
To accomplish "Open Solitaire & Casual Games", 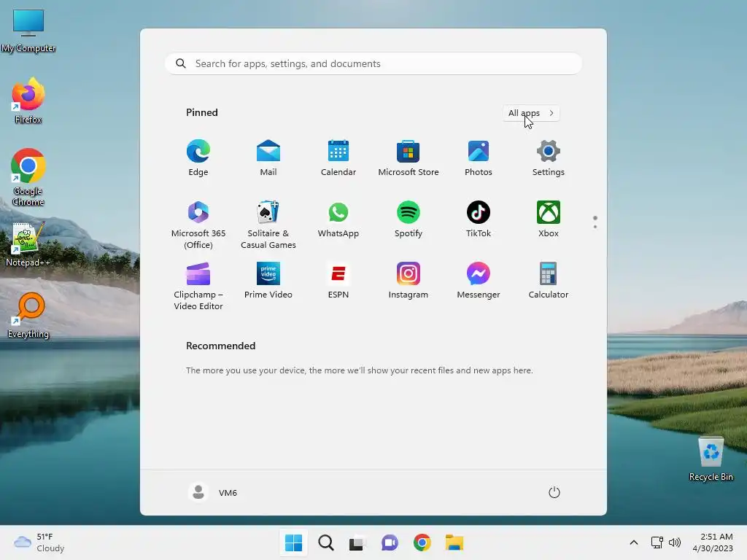I will (x=268, y=225).
